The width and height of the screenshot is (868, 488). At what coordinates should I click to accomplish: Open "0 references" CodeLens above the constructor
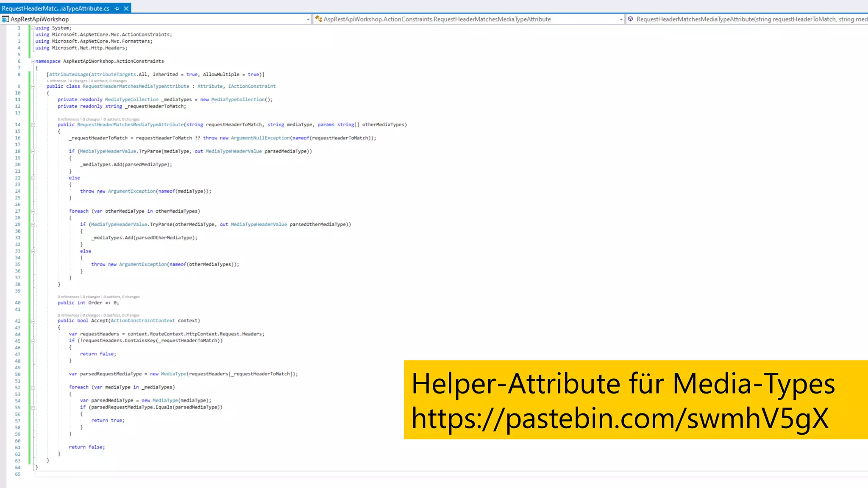[x=69, y=119]
